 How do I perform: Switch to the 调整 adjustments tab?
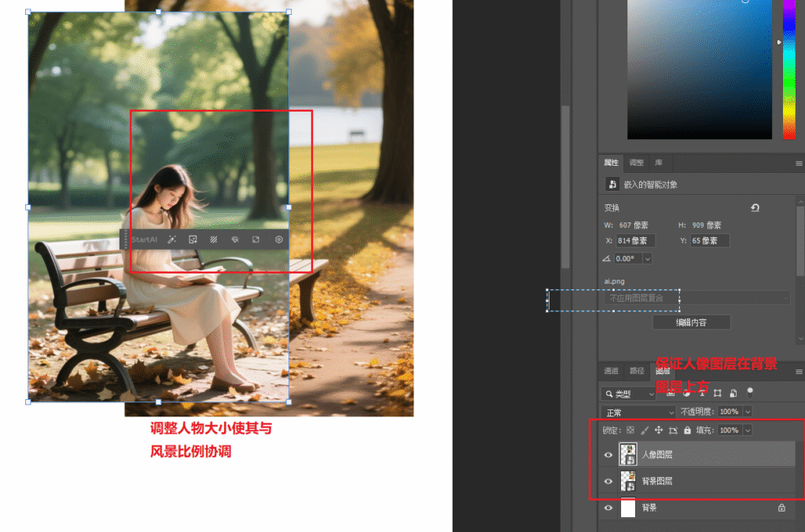tap(636, 163)
